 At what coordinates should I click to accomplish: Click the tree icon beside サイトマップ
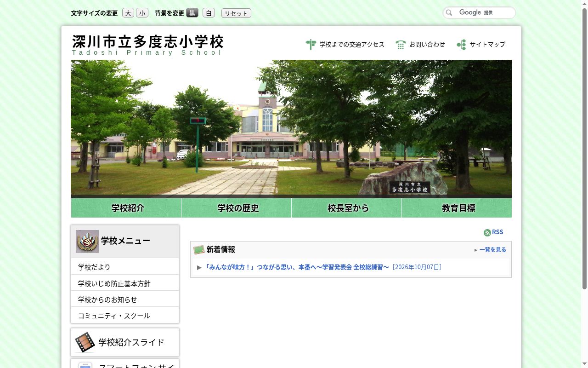tap(461, 45)
